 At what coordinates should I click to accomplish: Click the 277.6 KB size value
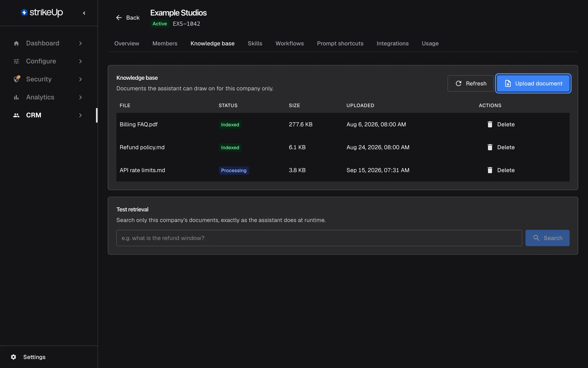301,124
